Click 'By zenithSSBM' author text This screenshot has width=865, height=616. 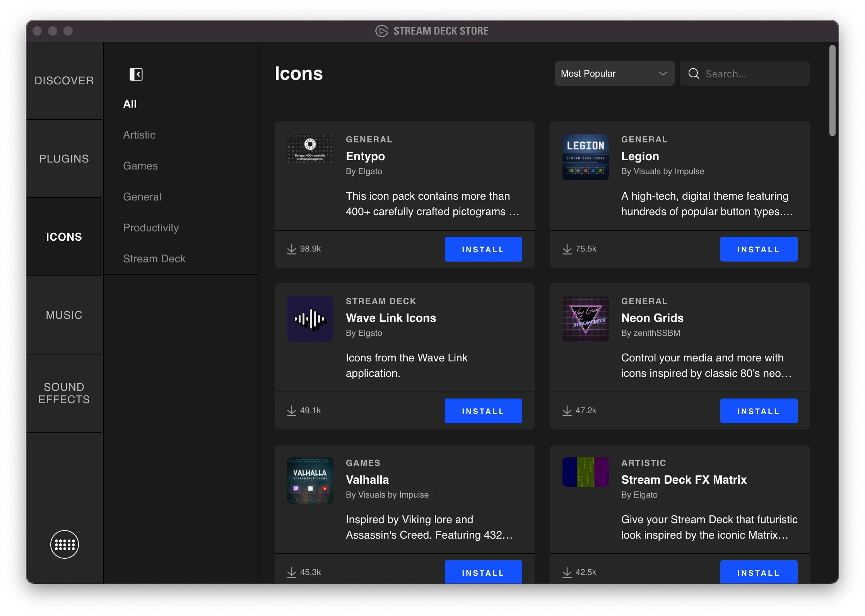[x=651, y=333]
